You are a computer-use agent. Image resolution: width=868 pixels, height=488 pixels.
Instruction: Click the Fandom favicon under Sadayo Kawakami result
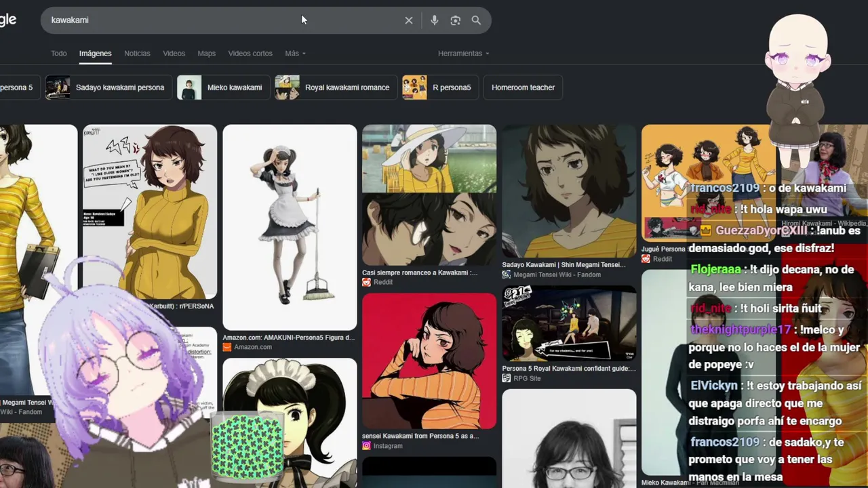506,274
